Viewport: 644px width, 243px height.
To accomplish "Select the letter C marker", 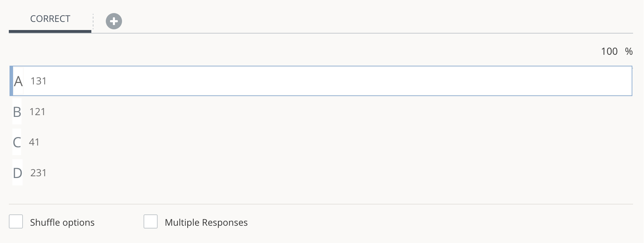I will pos(16,142).
